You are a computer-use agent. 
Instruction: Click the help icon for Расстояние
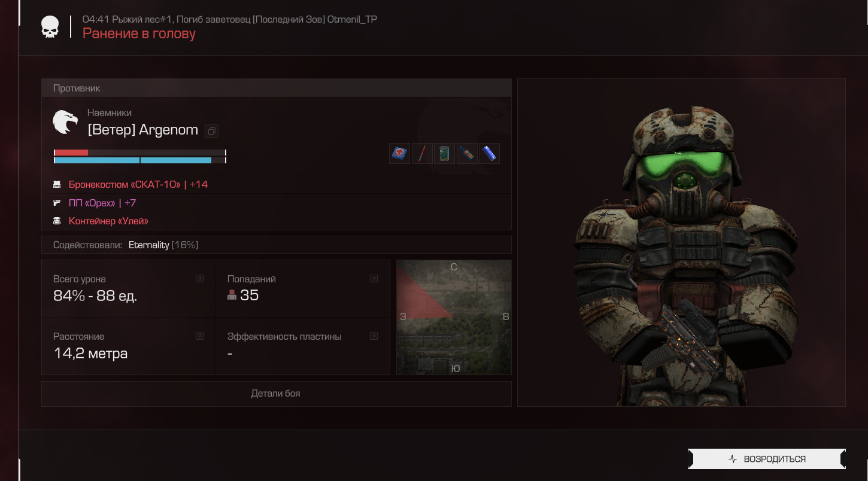(x=200, y=336)
